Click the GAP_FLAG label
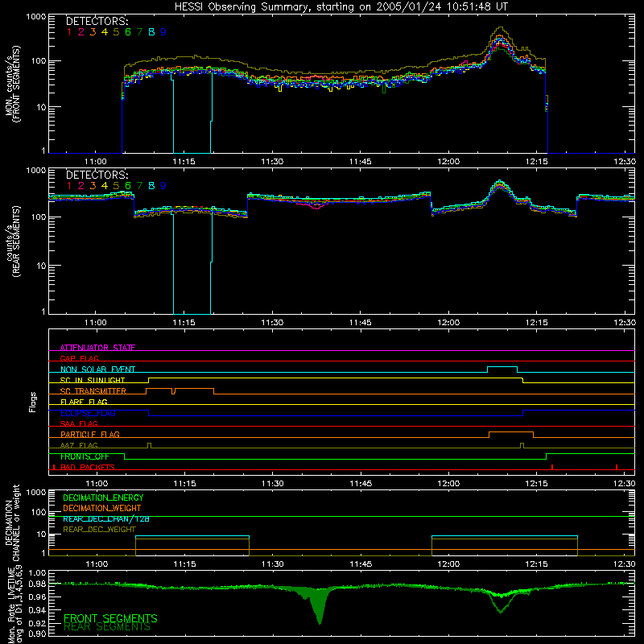The width and height of the screenshot is (644, 644). 79,358
